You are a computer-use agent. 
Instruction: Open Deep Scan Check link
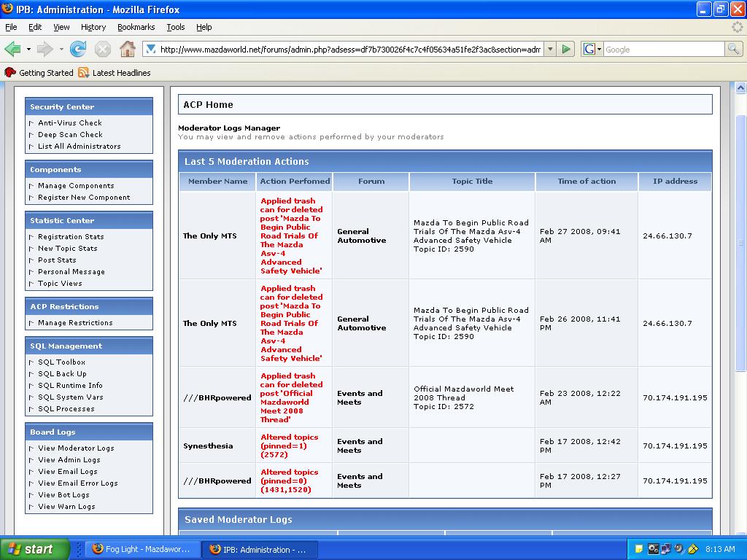(70, 135)
